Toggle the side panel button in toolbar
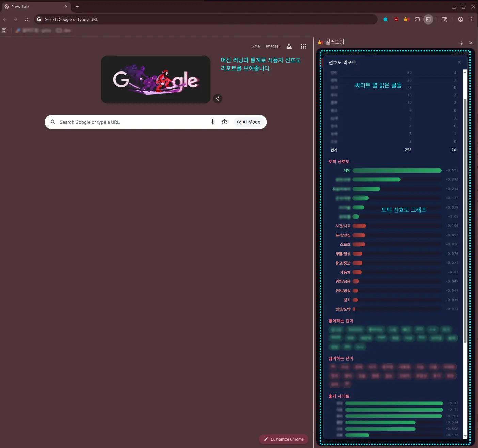Image resolution: width=478 pixels, height=448 pixels. (428, 19)
